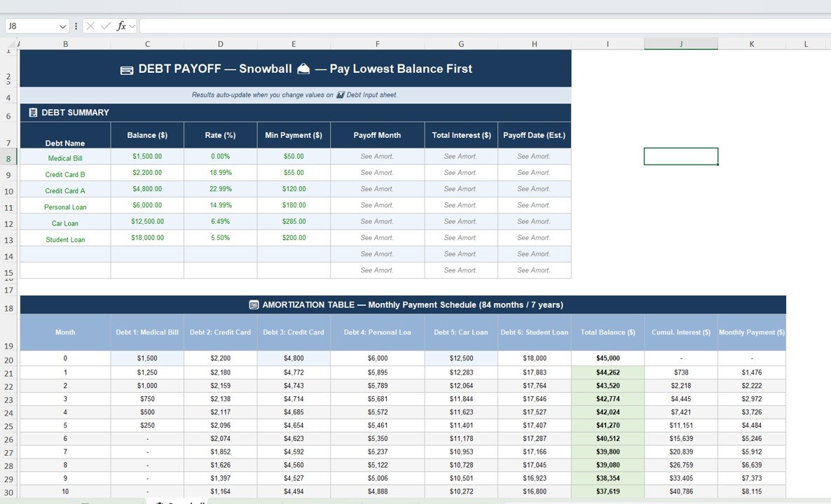831x504 pixels.
Task: Click the three-dot handle beside Name Box
Action: point(76,26)
